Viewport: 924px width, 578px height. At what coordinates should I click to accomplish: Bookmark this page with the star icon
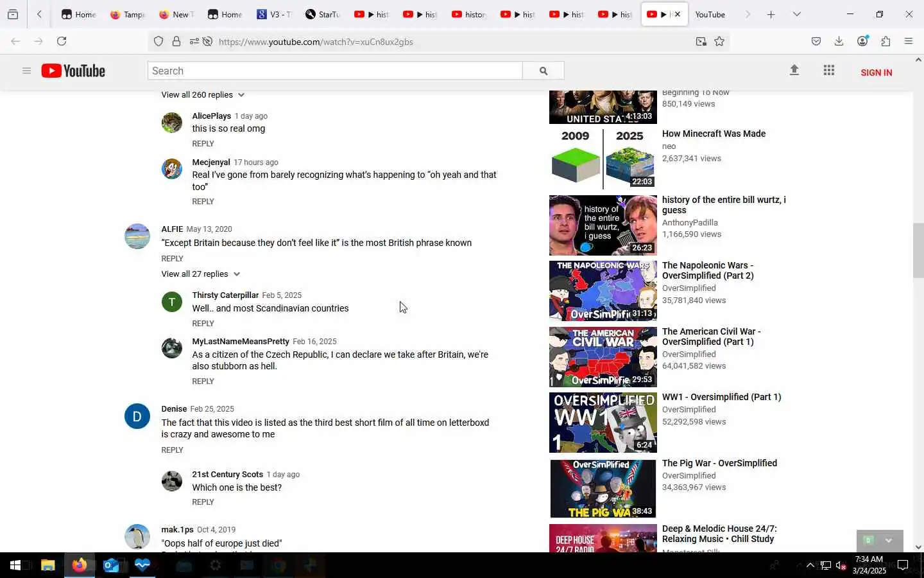pos(719,42)
